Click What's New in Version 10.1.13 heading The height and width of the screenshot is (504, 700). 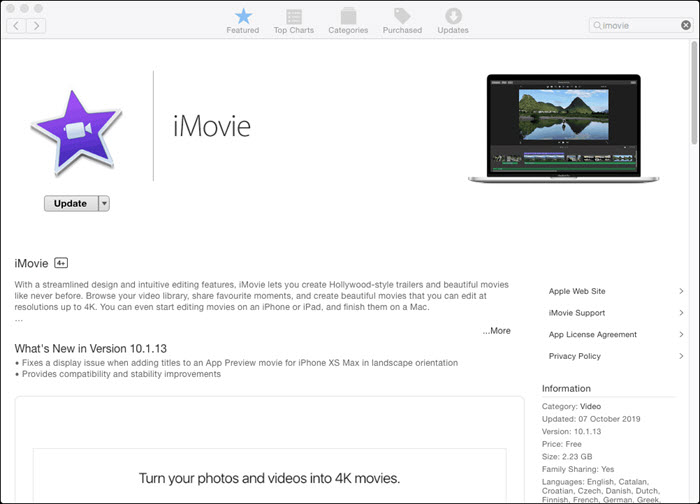91,349
